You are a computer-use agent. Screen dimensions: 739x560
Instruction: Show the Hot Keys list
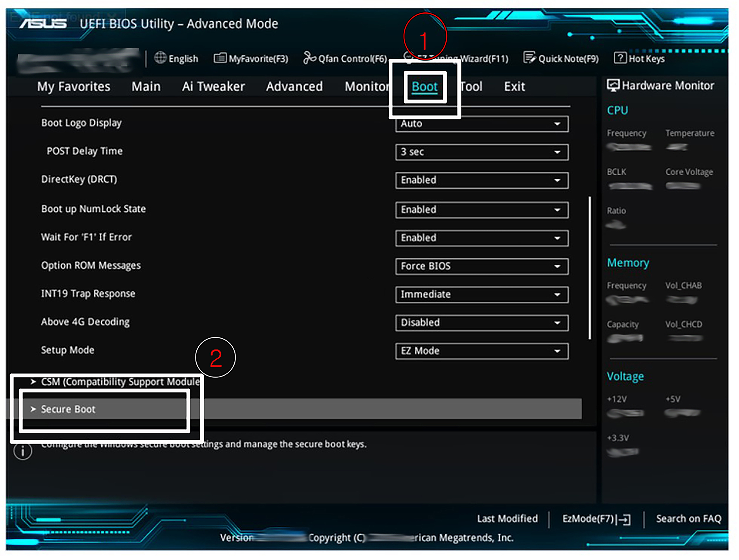coord(639,59)
